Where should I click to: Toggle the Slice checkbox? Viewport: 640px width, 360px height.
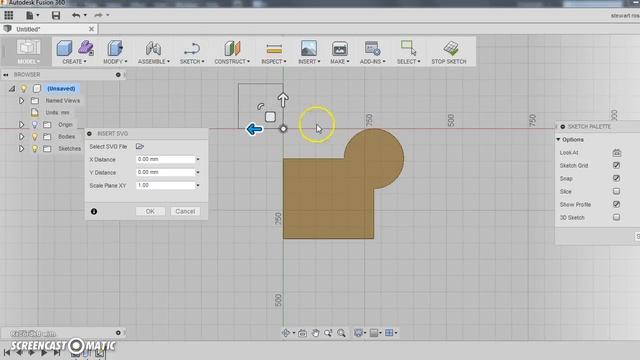[x=616, y=191]
